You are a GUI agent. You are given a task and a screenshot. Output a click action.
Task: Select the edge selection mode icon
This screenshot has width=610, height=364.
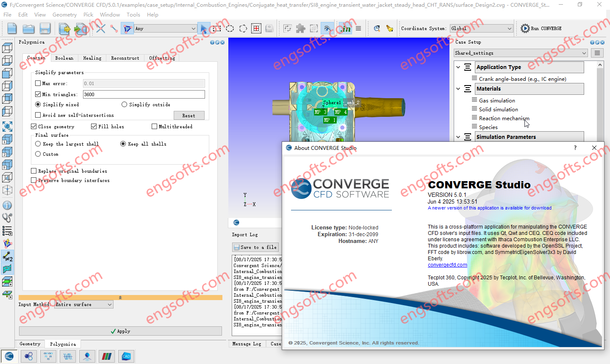[114, 28]
